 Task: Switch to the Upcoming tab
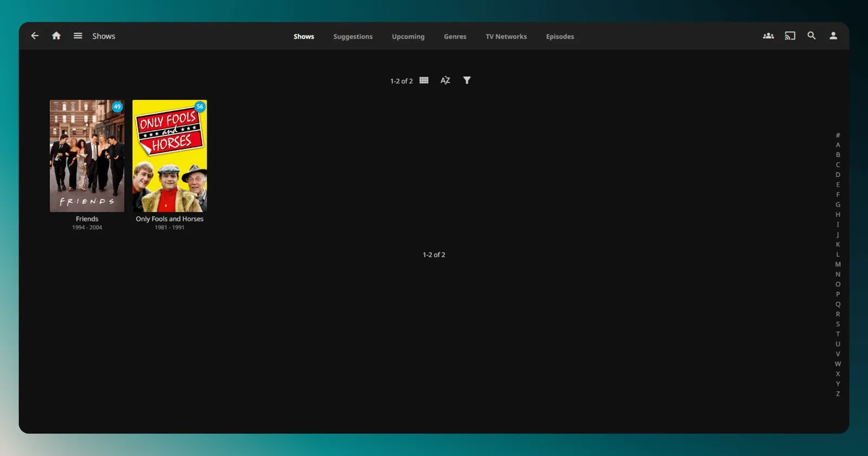[x=409, y=36]
